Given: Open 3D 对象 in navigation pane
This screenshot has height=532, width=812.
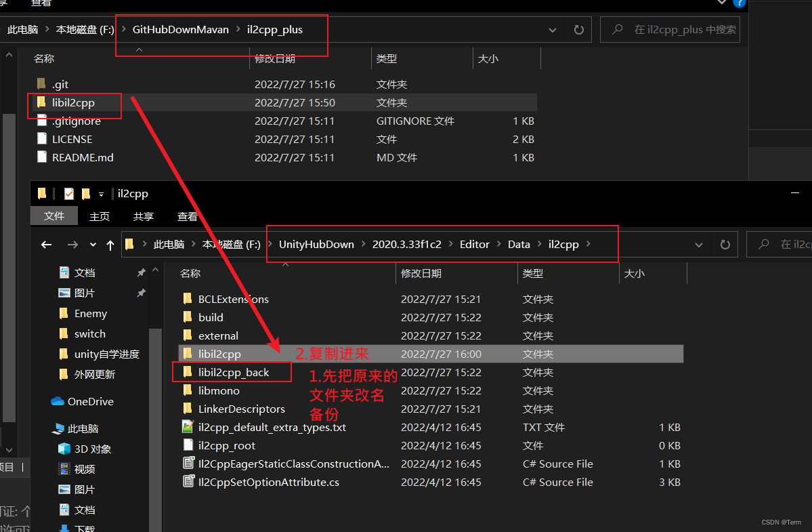Looking at the screenshot, I should pyautogui.click(x=93, y=449).
